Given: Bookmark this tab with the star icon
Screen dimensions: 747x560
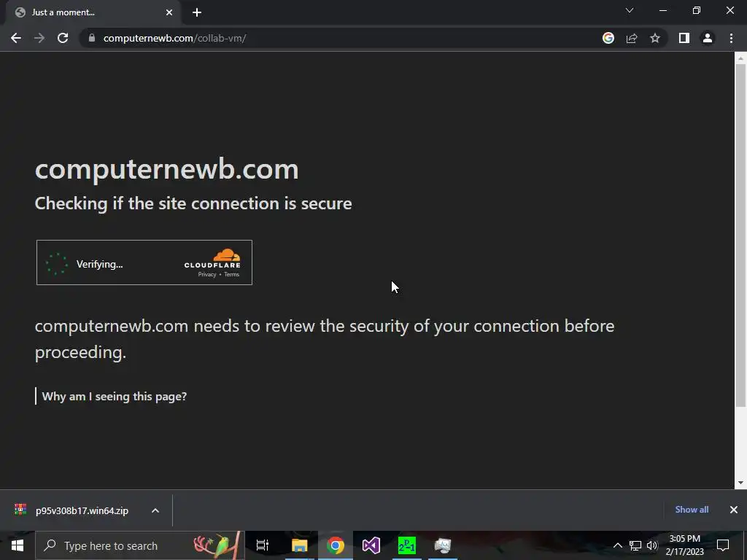Looking at the screenshot, I should [655, 38].
